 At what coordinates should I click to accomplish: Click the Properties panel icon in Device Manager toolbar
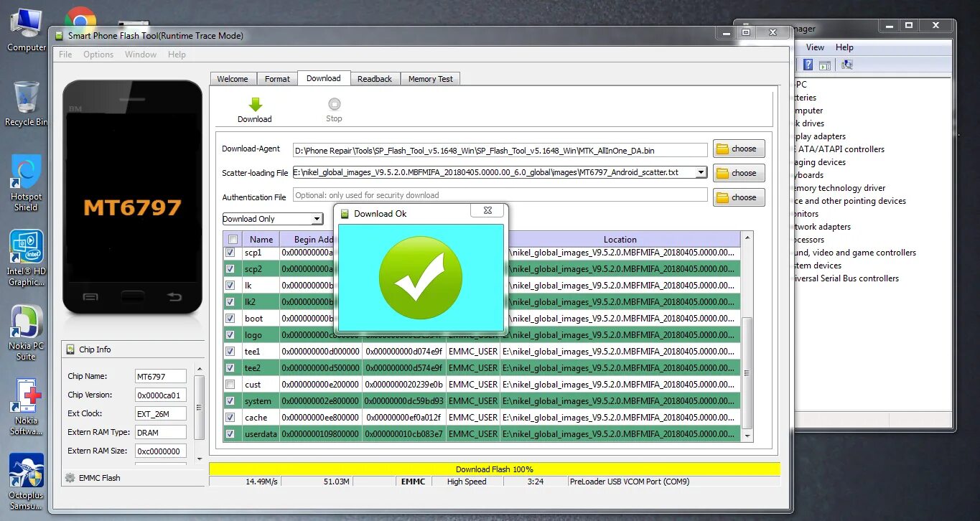[x=825, y=65]
